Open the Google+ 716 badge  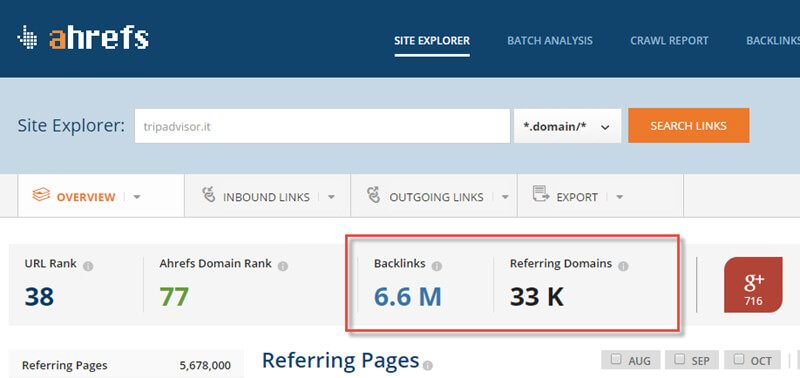click(753, 285)
